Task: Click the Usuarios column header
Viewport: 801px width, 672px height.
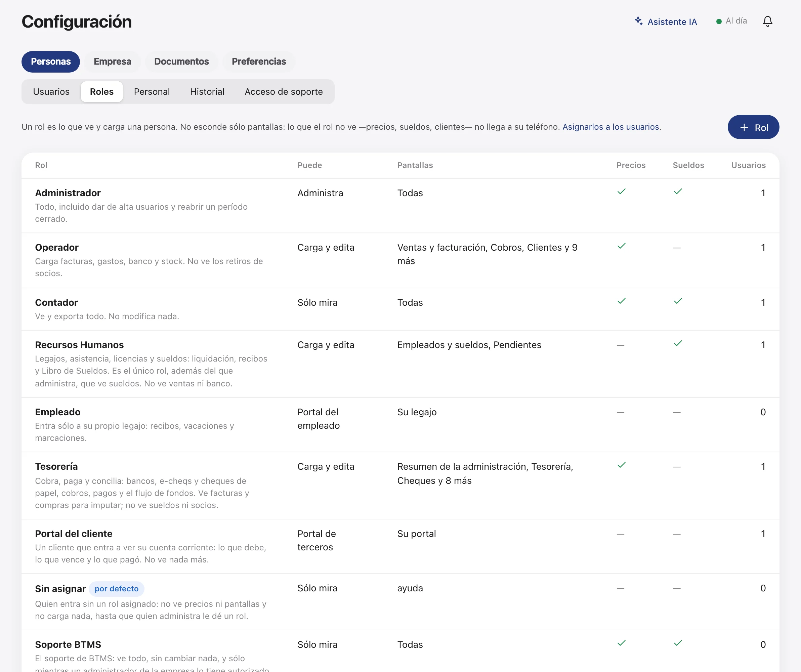Action: [x=748, y=166]
